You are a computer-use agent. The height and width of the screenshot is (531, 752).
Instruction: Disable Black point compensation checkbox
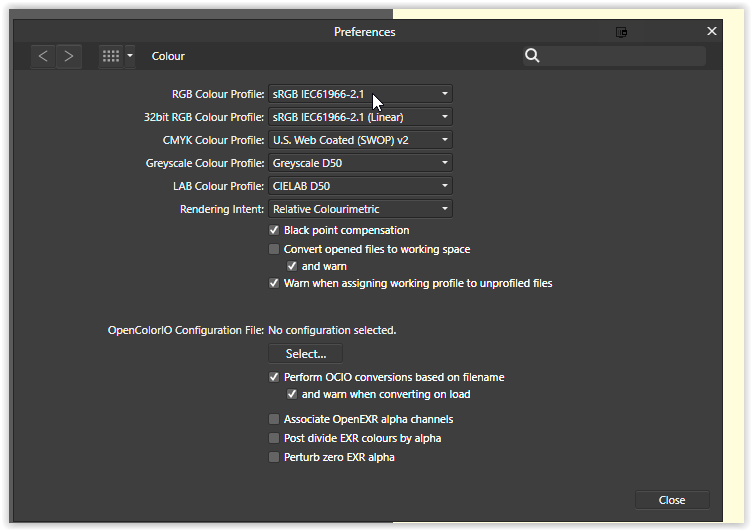tap(274, 231)
